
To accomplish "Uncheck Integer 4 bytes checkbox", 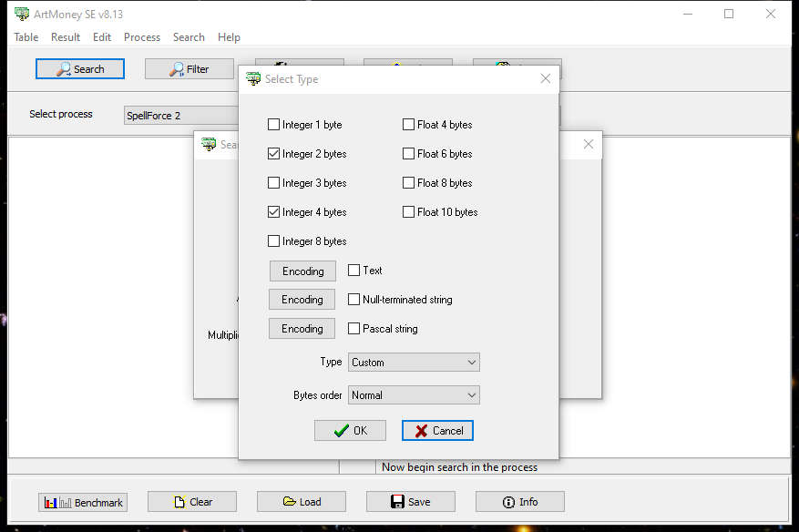I will [x=273, y=211].
